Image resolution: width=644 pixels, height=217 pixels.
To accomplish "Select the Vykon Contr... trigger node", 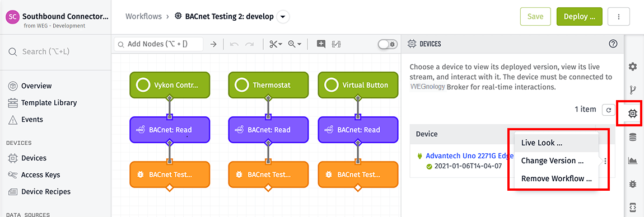I will pyautogui.click(x=170, y=85).
